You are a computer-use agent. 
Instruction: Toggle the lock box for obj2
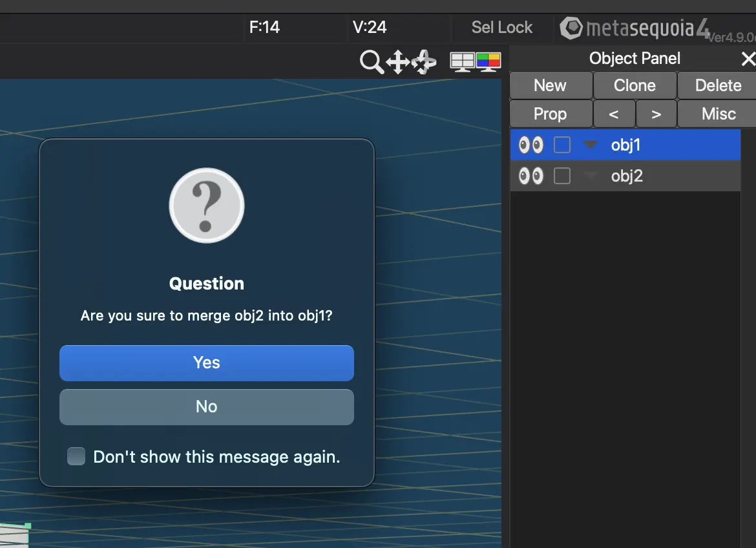click(562, 176)
